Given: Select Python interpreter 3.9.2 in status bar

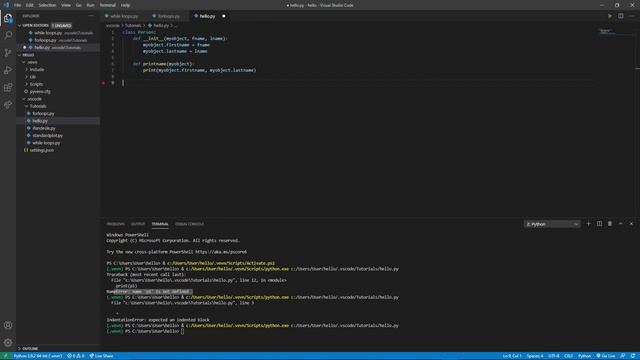Looking at the screenshot, I should (x=38, y=356).
